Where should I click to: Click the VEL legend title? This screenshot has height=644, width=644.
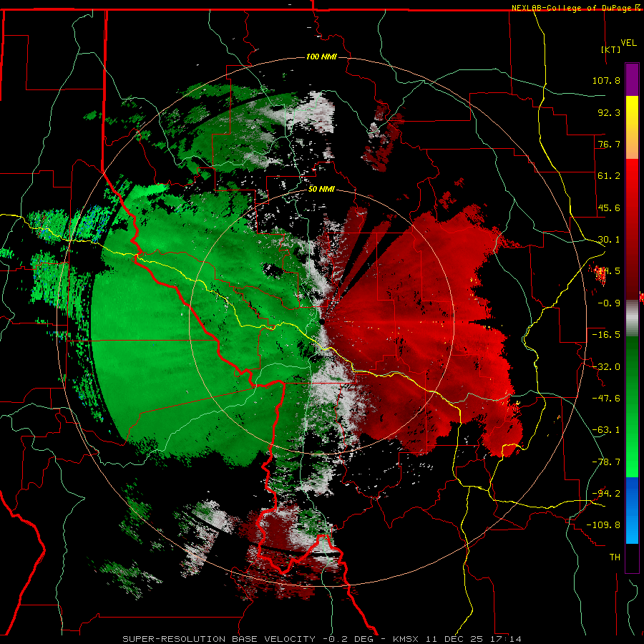click(x=628, y=43)
